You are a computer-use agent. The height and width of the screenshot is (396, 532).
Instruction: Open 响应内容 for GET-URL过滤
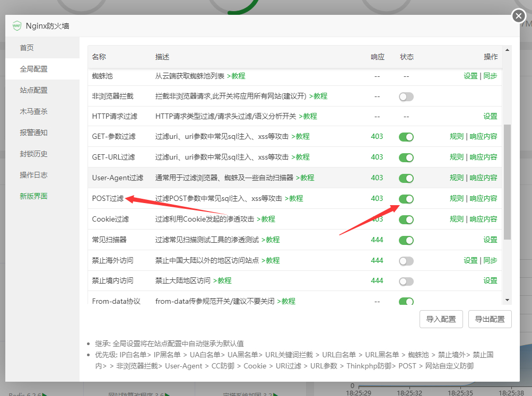(x=483, y=157)
